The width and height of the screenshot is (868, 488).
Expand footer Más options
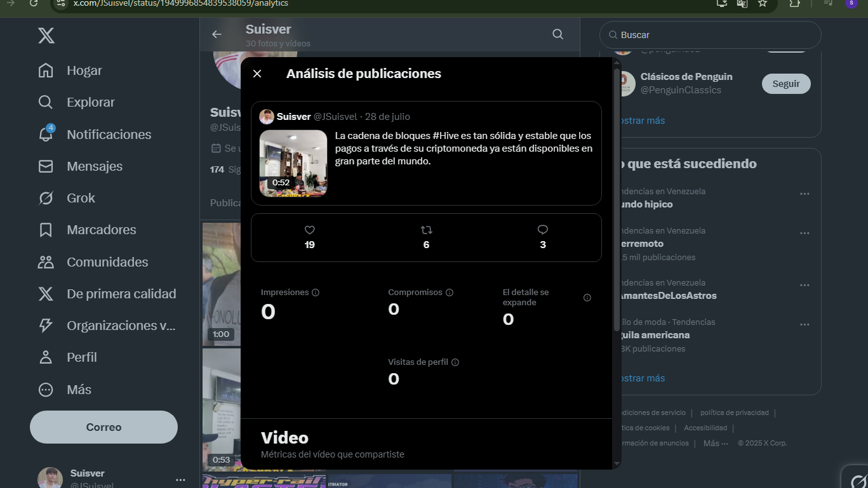(x=716, y=443)
